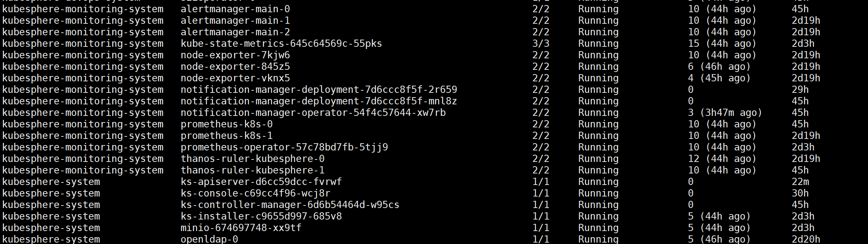Click the ks-apiserver-d6cc59dcc-fvrwf pod name
The image size is (868, 244).
pos(261,182)
